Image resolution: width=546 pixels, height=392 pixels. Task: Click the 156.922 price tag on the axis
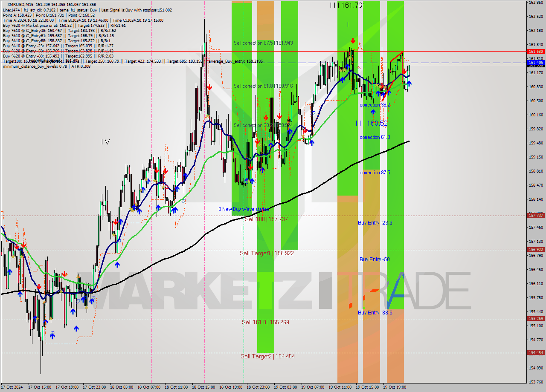click(536, 250)
